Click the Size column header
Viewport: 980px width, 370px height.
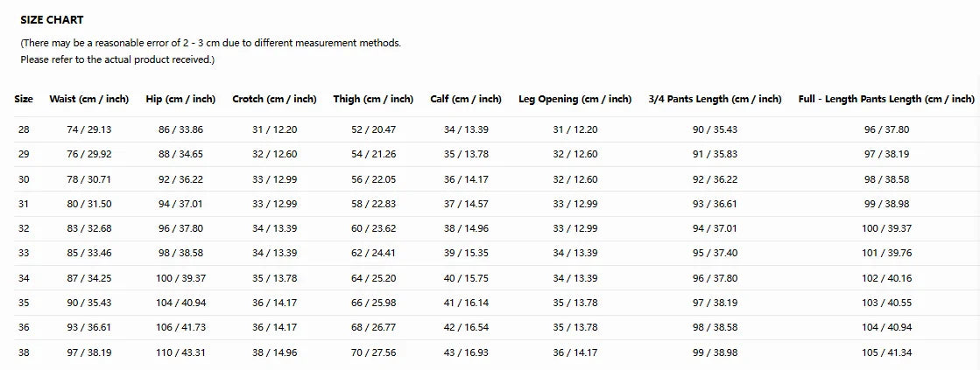[x=24, y=99]
